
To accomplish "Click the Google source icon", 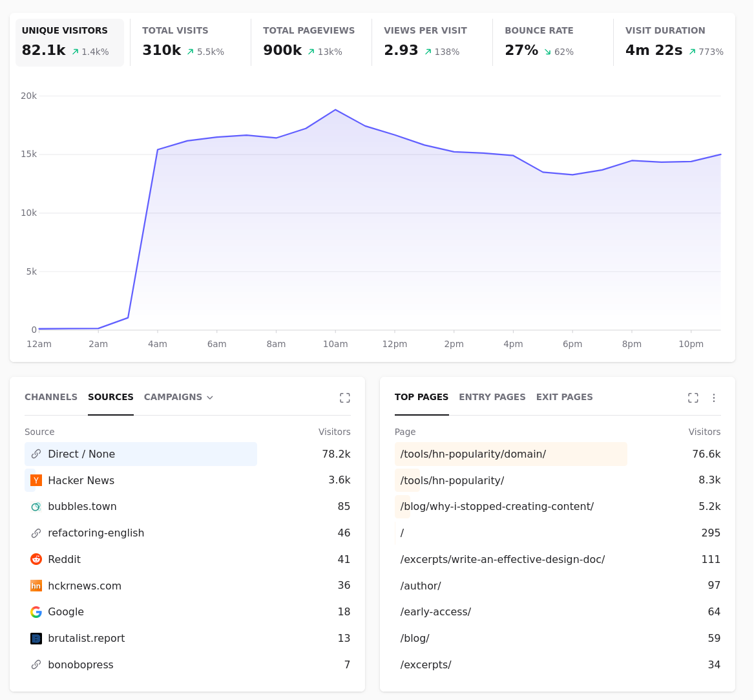I will 36,612.
